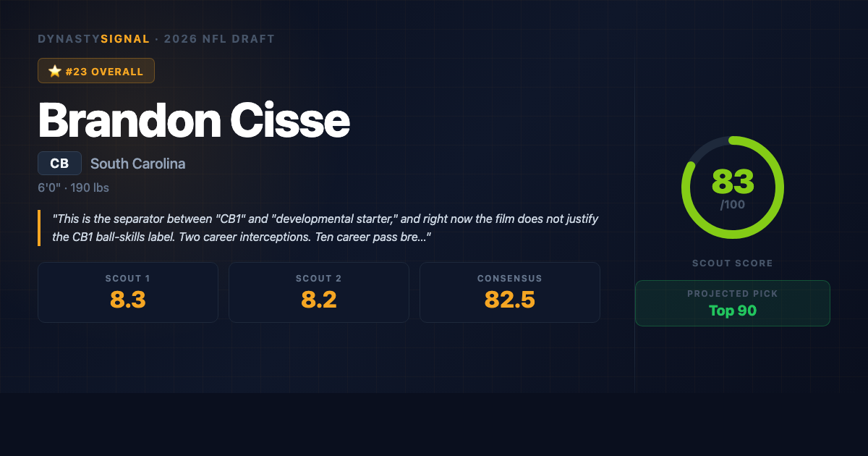This screenshot has height=456, width=868.
Task: Click the /100 text under the score
Action: [733, 205]
